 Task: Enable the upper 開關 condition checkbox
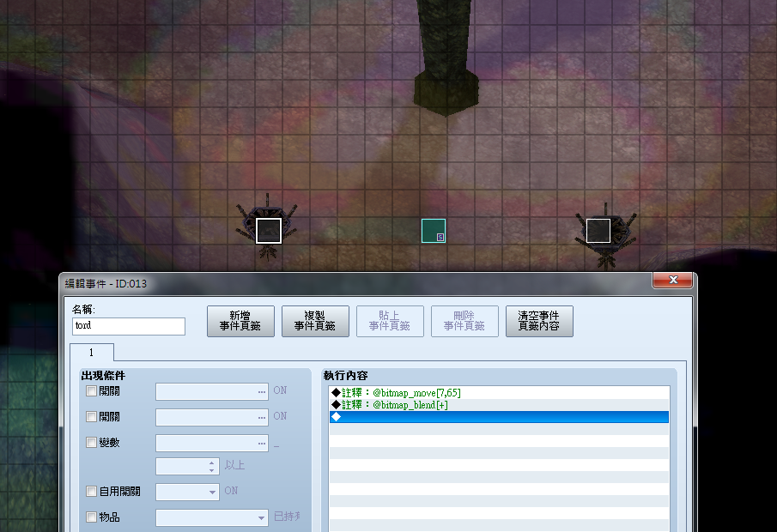coord(91,391)
